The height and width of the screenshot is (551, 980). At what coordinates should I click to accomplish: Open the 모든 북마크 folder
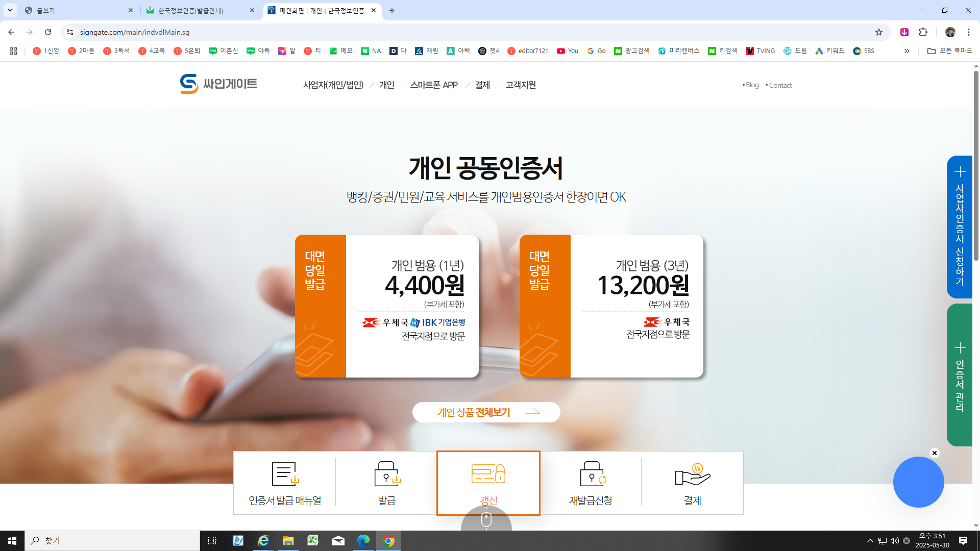pyautogui.click(x=952, y=51)
